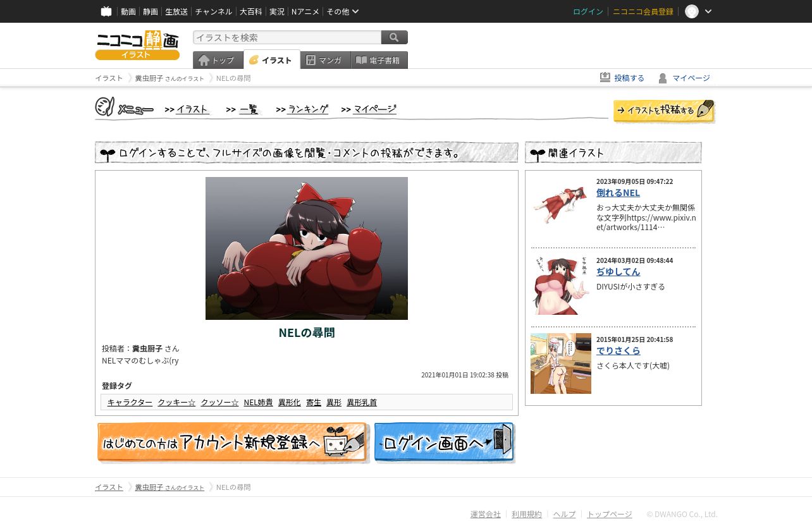
Task: Click 運営会社 footer link
Action: pos(486,515)
